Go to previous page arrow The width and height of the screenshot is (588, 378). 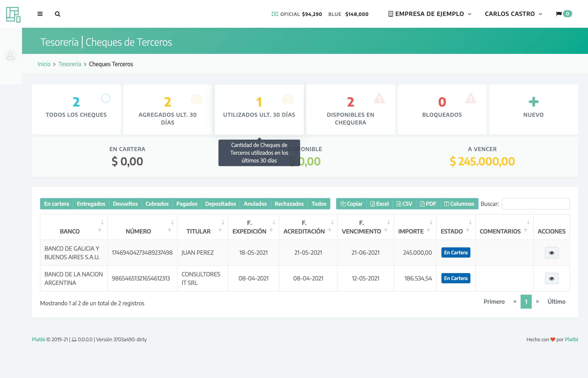tap(515, 302)
